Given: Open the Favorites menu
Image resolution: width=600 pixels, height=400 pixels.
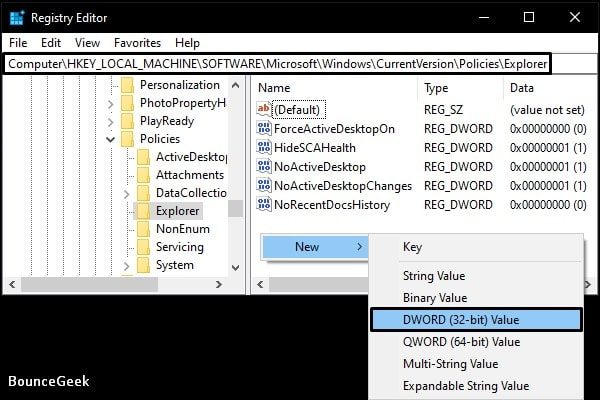Looking at the screenshot, I should click(x=137, y=43).
